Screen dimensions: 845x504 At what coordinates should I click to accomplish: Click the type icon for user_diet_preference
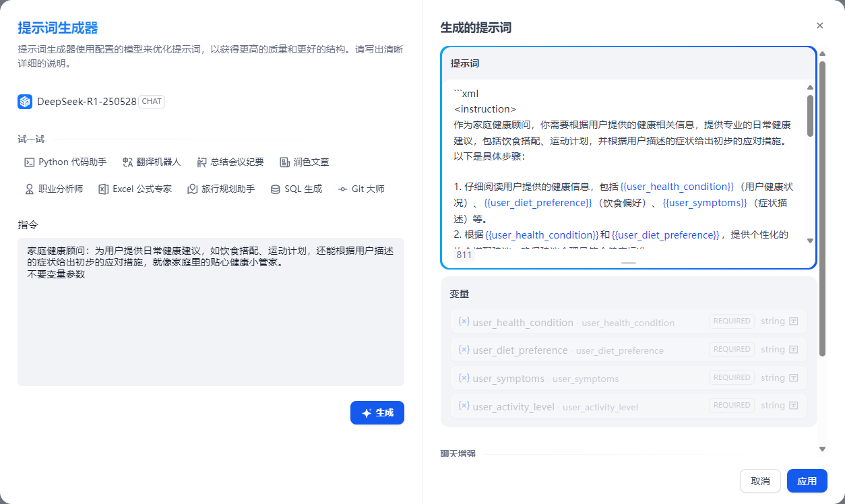794,350
